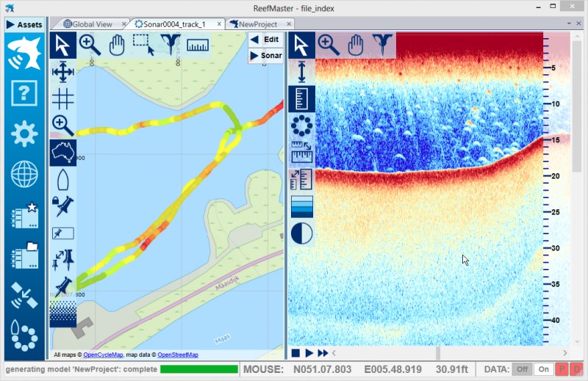Screen dimensions: 588x381
Task: Click the rectangle selection tool on map
Action: click(143, 45)
